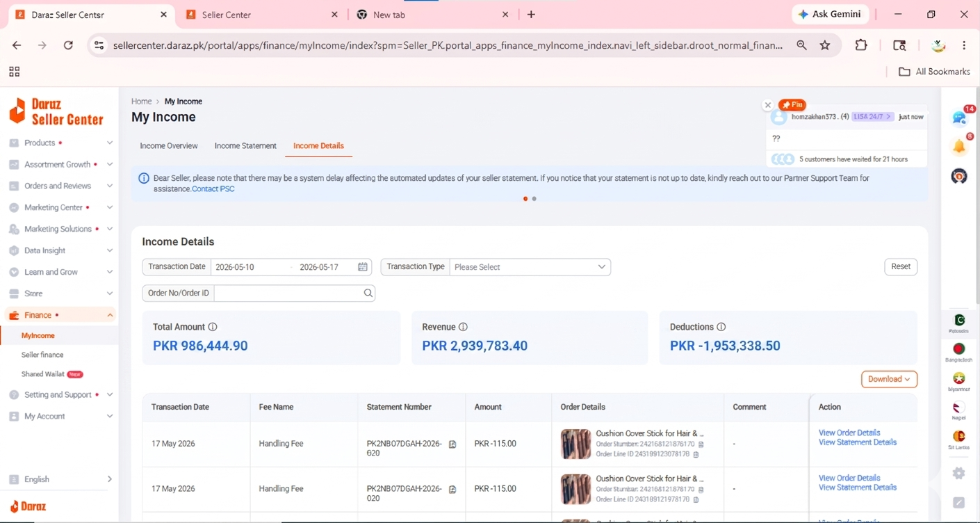Click the info icon next to Deductions
Screen dimensions: 980x523
[x=721, y=327]
